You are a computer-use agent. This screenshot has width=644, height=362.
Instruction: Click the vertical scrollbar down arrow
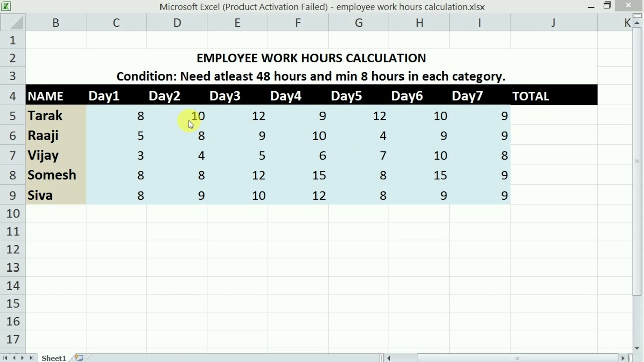tap(637, 348)
